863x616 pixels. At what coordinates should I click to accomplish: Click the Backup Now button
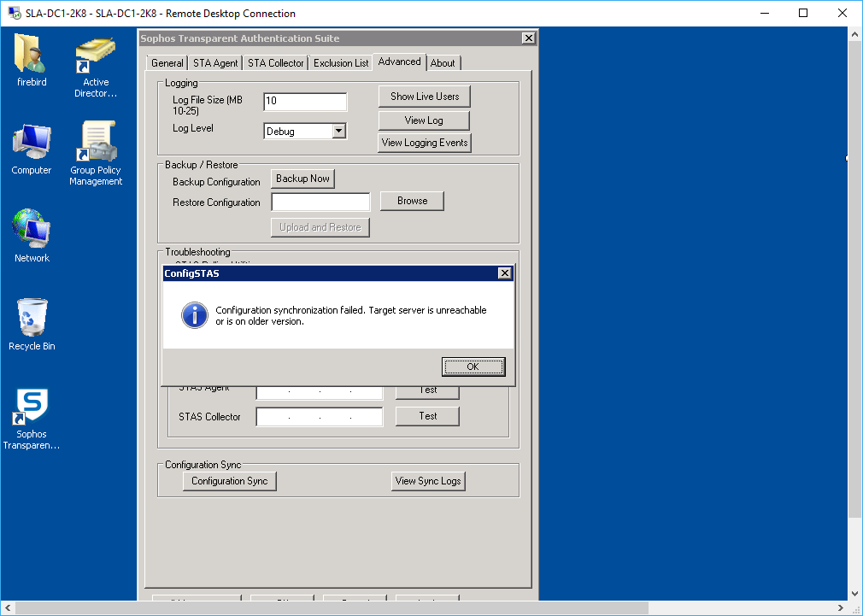coord(302,179)
